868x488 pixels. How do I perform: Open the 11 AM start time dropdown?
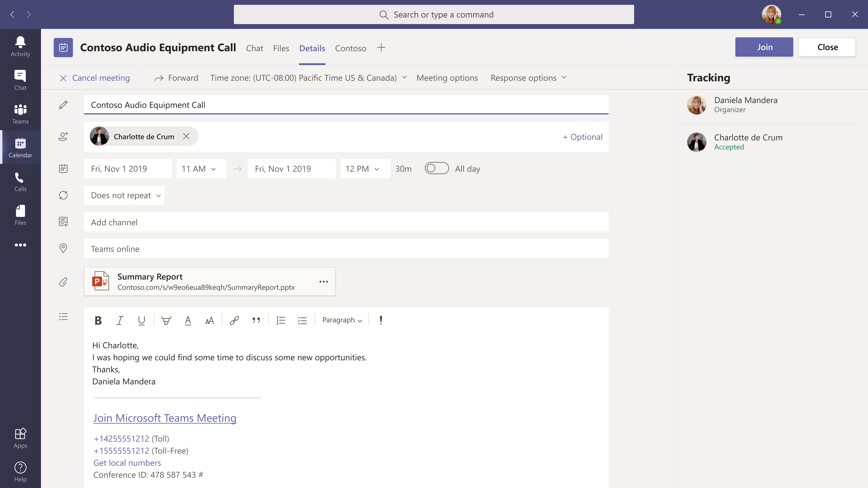(201, 168)
